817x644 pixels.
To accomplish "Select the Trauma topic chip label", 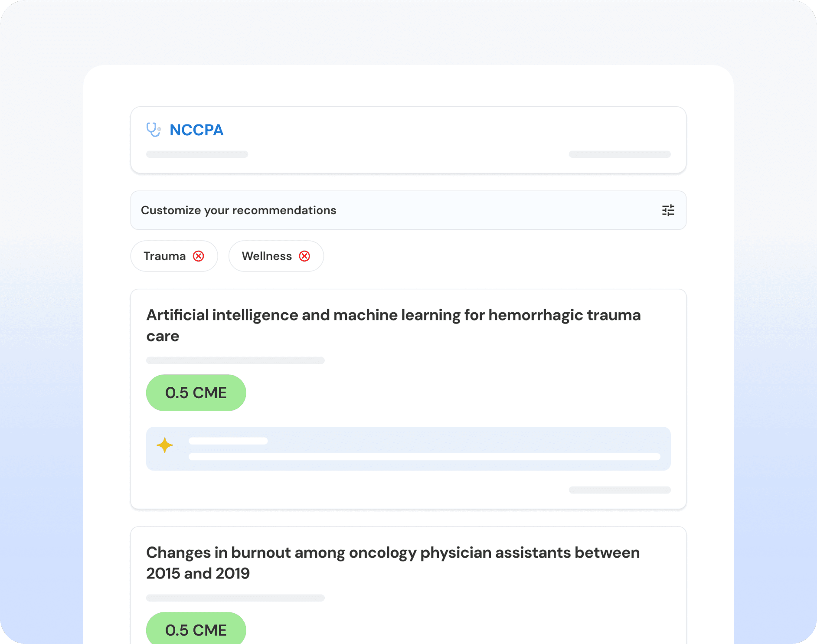I will tap(165, 256).
